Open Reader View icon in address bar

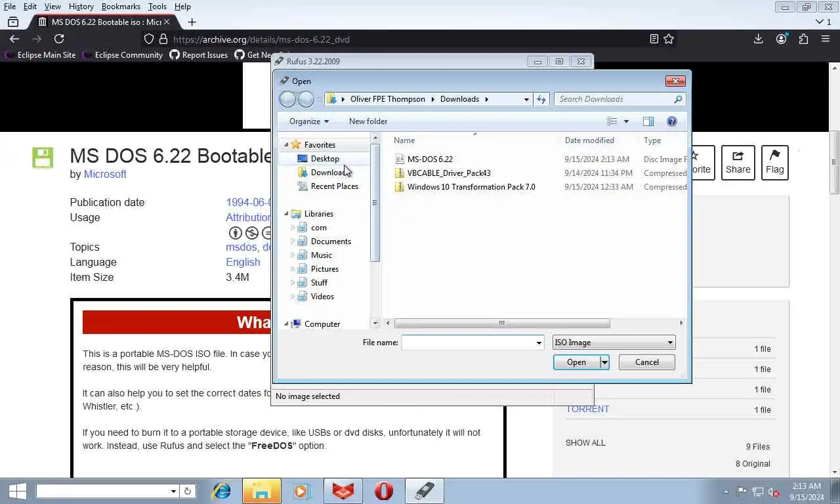(x=654, y=39)
